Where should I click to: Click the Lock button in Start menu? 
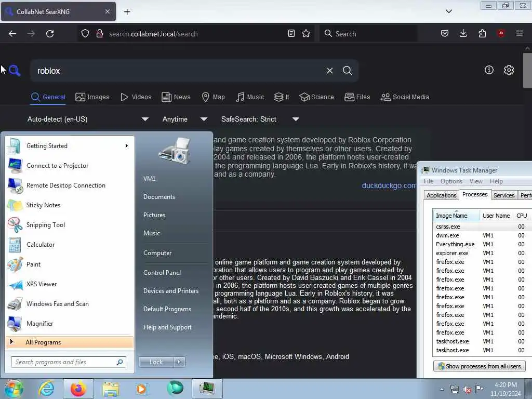point(156,362)
